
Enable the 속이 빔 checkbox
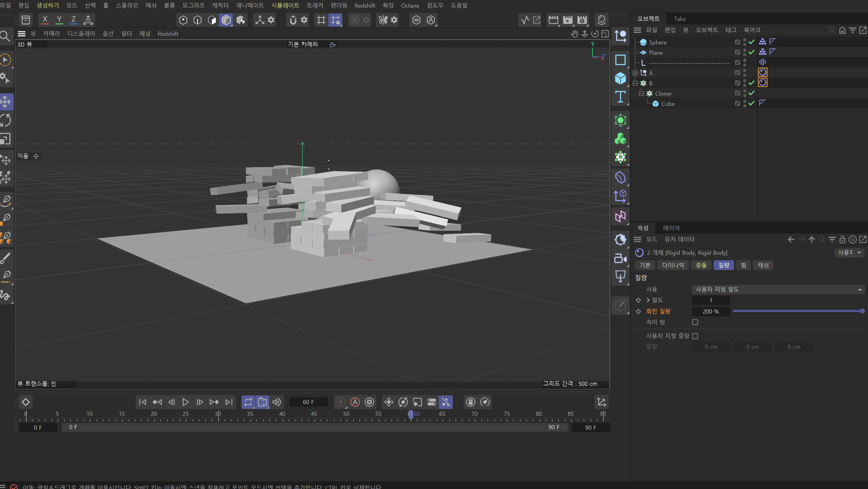[x=695, y=322]
